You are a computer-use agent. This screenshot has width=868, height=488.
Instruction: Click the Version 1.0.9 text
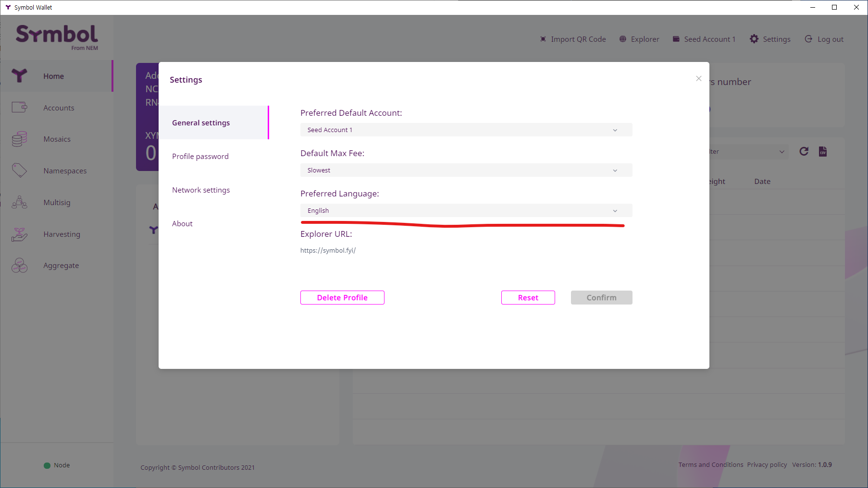click(812, 464)
